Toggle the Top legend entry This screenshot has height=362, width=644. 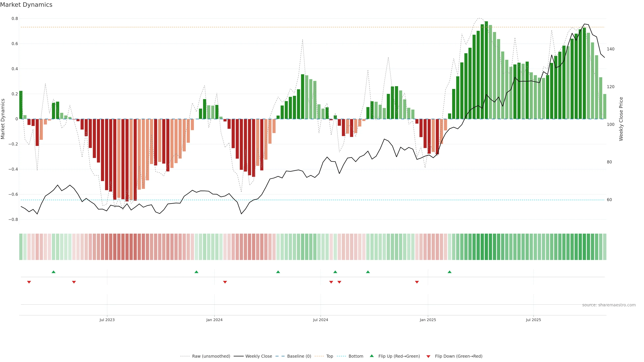click(x=330, y=356)
